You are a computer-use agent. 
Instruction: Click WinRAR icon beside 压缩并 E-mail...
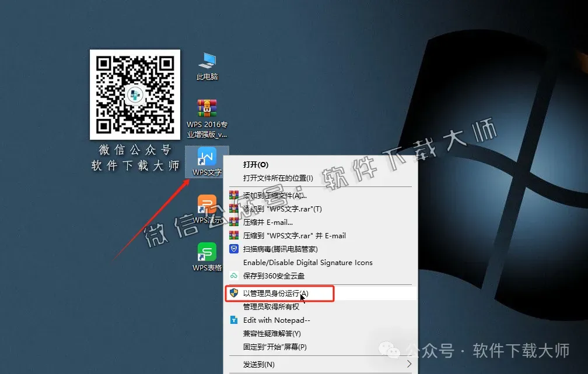tap(234, 222)
